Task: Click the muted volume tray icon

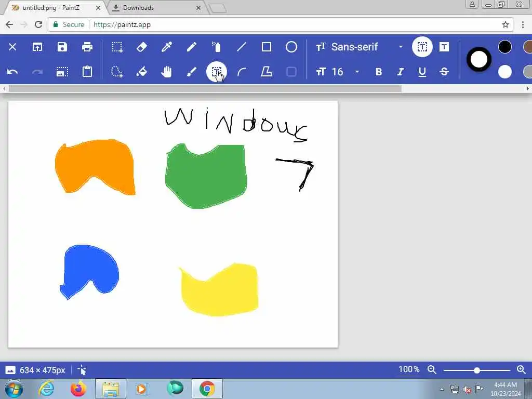Action: [467, 389]
